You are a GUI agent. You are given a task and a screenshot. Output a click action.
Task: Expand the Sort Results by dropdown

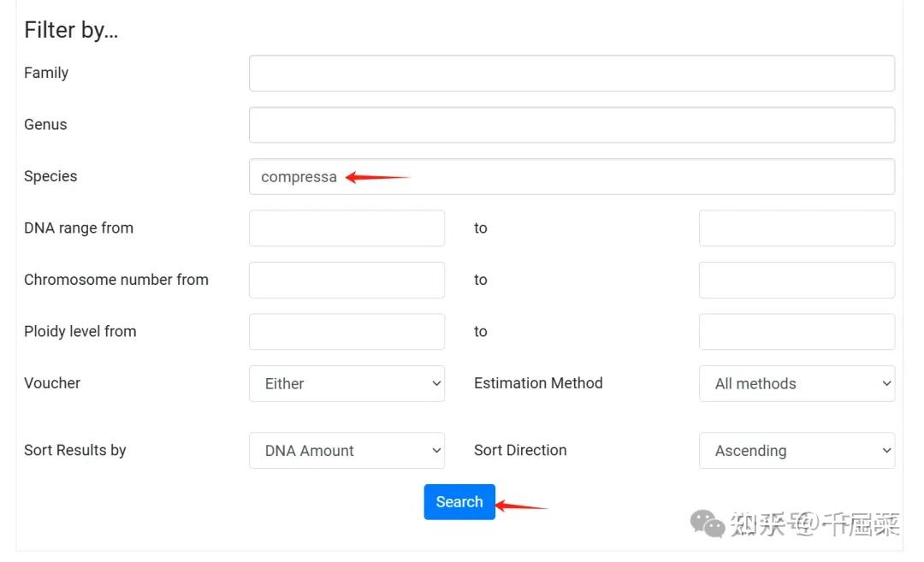[346, 451]
